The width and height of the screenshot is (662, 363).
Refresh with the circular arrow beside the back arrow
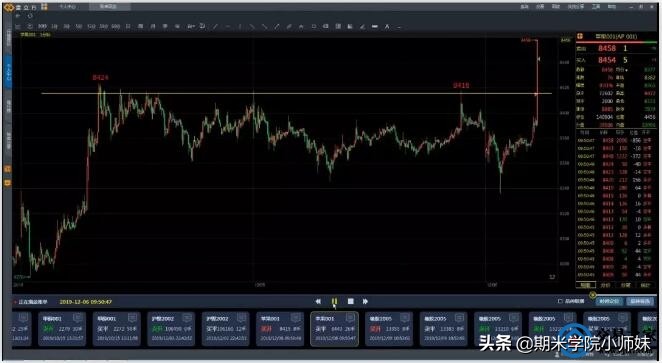[x=30, y=16]
